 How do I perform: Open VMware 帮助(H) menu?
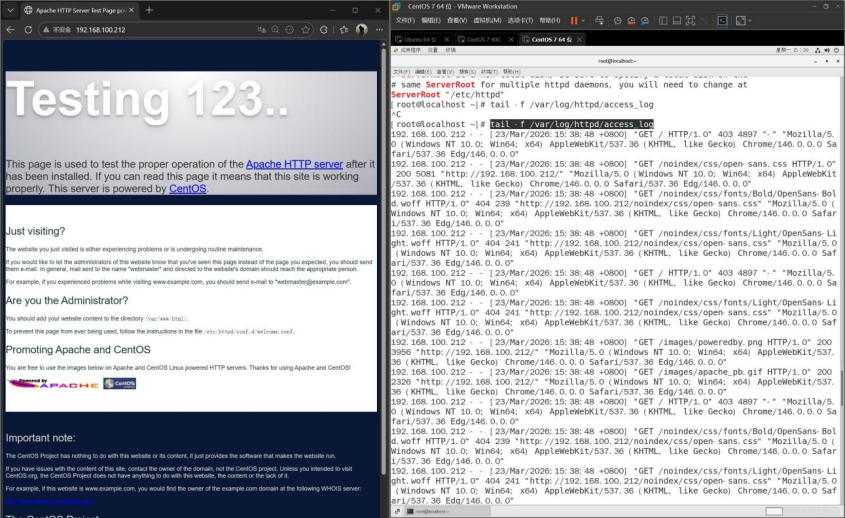(550, 20)
